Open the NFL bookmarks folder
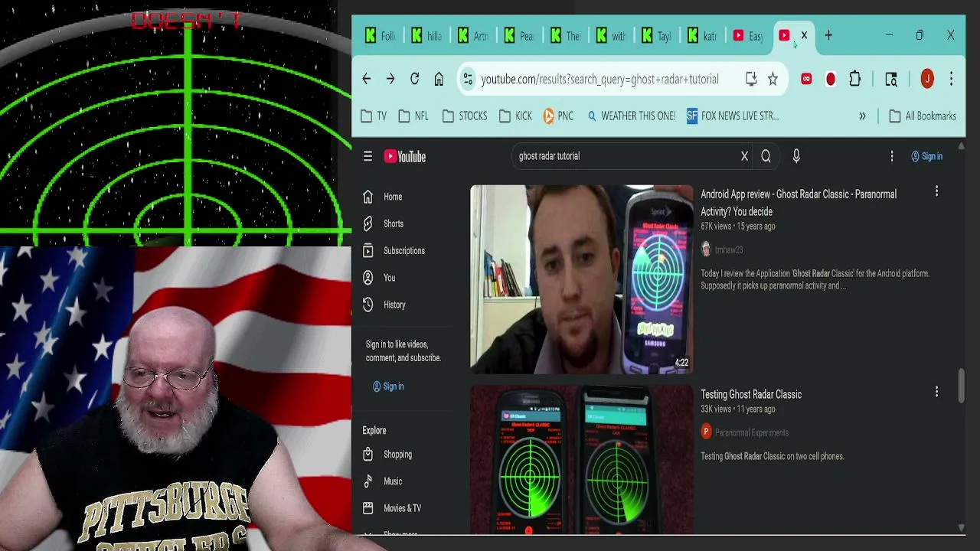This screenshot has height=551, width=980. (414, 116)
